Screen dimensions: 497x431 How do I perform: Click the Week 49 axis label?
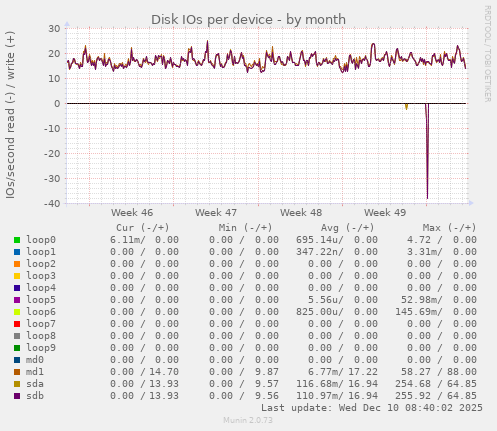(x=385, y=213)
